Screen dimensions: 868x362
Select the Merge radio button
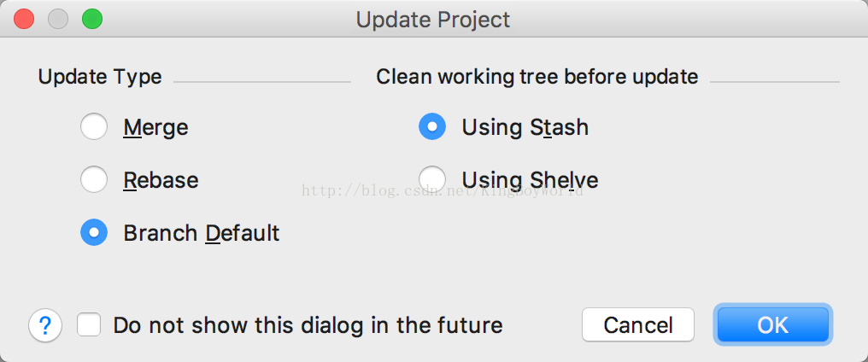pos(94,127)
